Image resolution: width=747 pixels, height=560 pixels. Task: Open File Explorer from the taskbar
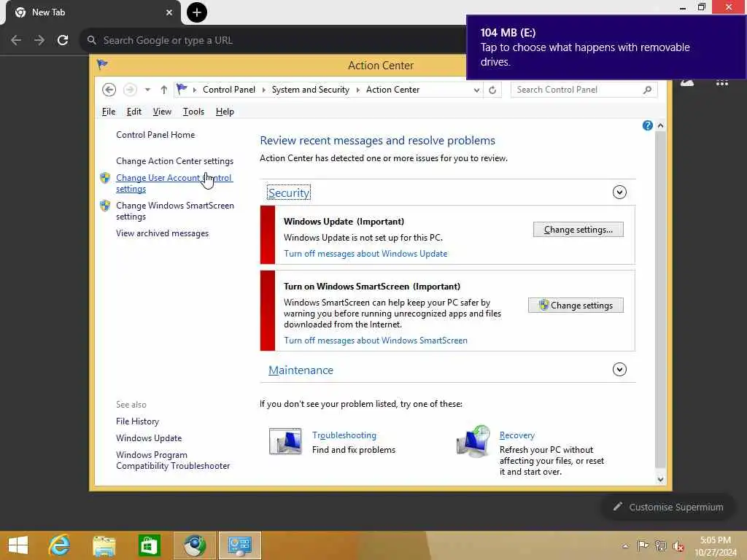click(x=104, y=545)
